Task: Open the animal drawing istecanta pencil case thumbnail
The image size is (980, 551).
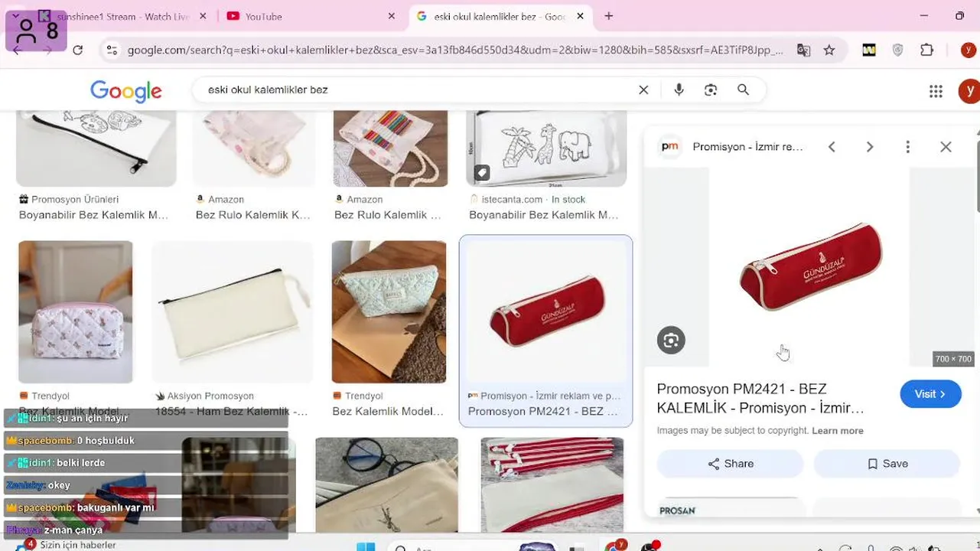Action: 546,148
